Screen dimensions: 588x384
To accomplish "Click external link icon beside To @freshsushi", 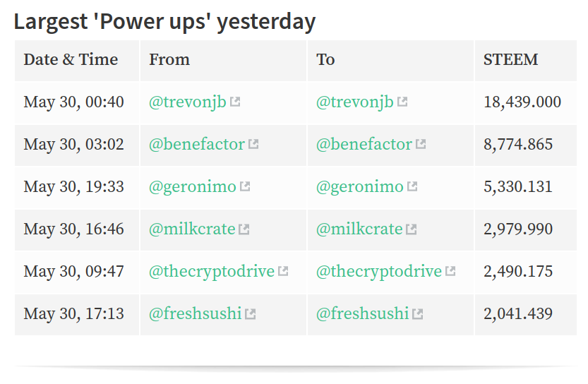I will 417,314.
